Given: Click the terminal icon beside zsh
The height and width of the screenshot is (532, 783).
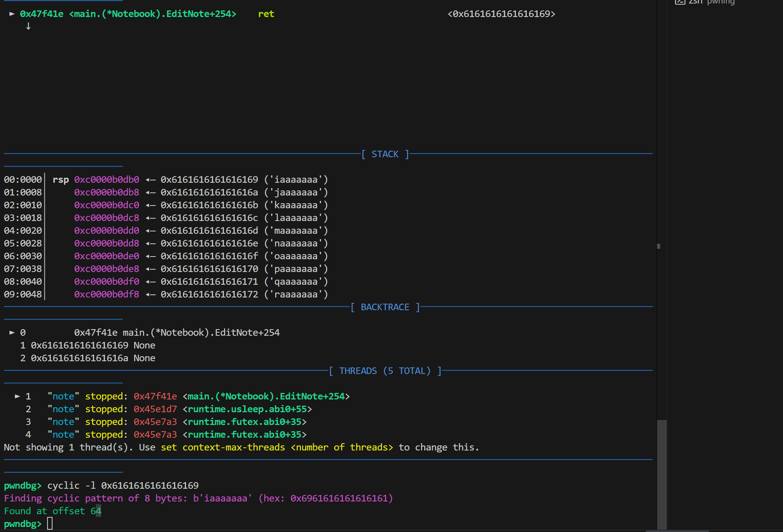Looking at the screenshot, I should (x=680, y=2).
